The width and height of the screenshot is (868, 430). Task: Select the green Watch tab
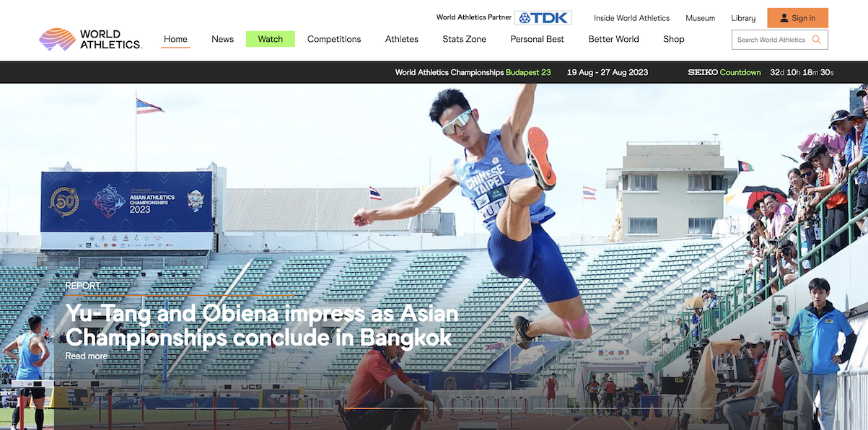point(271,39)
